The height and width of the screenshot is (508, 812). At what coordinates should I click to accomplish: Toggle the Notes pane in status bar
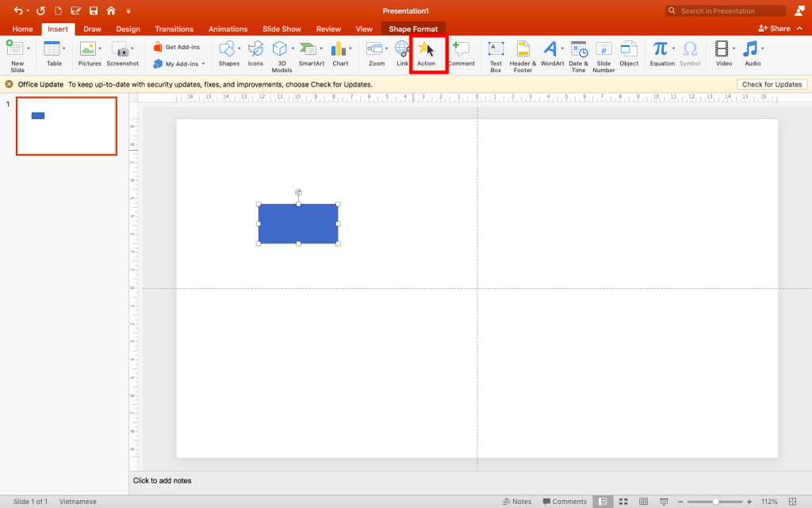517,502
